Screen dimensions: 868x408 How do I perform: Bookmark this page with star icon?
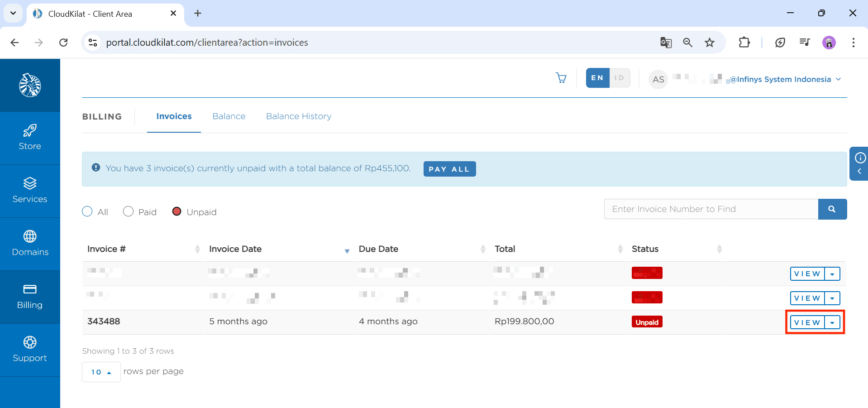pyautogui.click(x=709, y=43)
